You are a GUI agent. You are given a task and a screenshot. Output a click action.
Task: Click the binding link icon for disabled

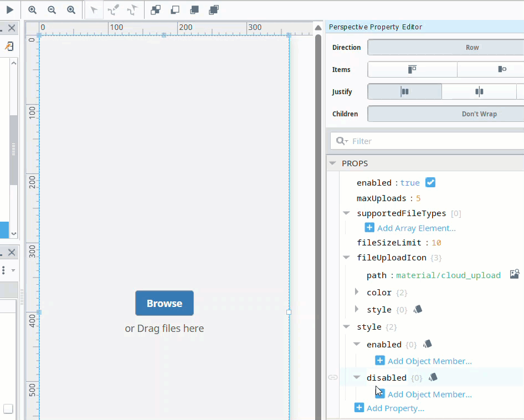point(333,377)
